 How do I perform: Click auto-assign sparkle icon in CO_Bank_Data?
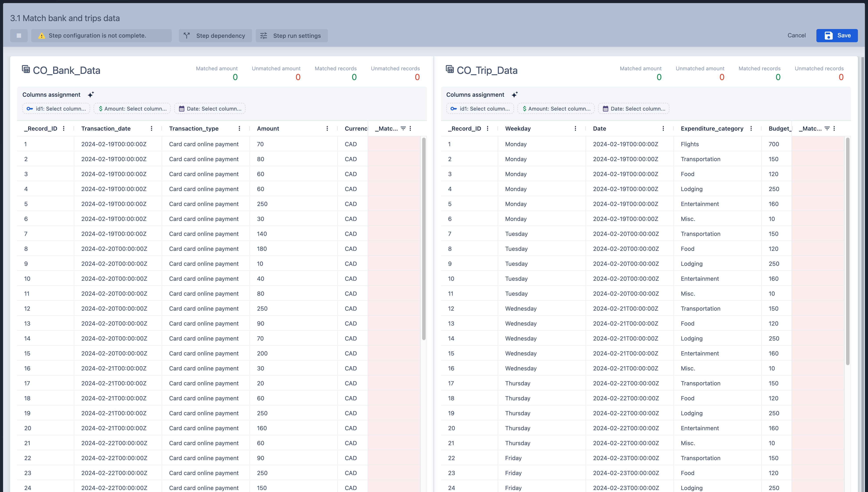[91, 95]
